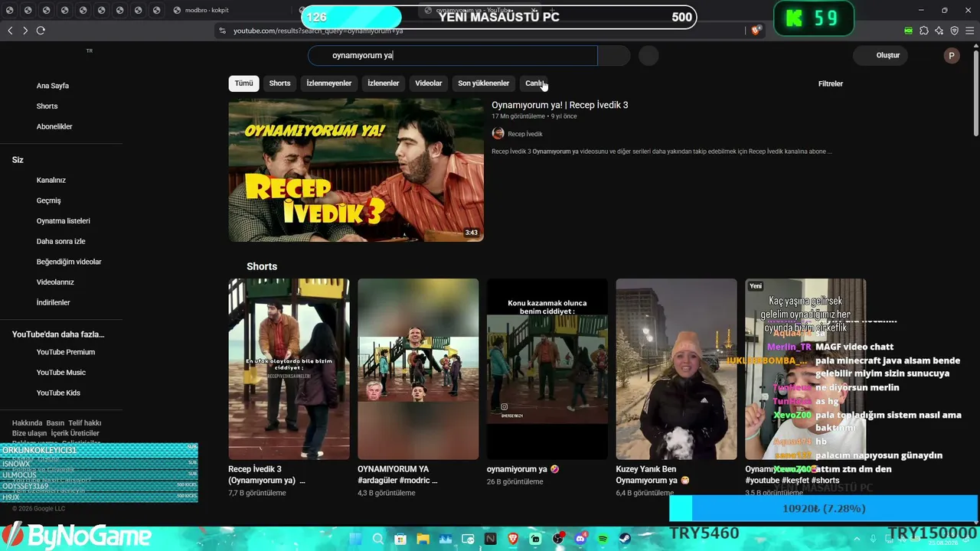Open Beğendiğim videolar
This screenshot has height=551, width=980.
(69, 262)
